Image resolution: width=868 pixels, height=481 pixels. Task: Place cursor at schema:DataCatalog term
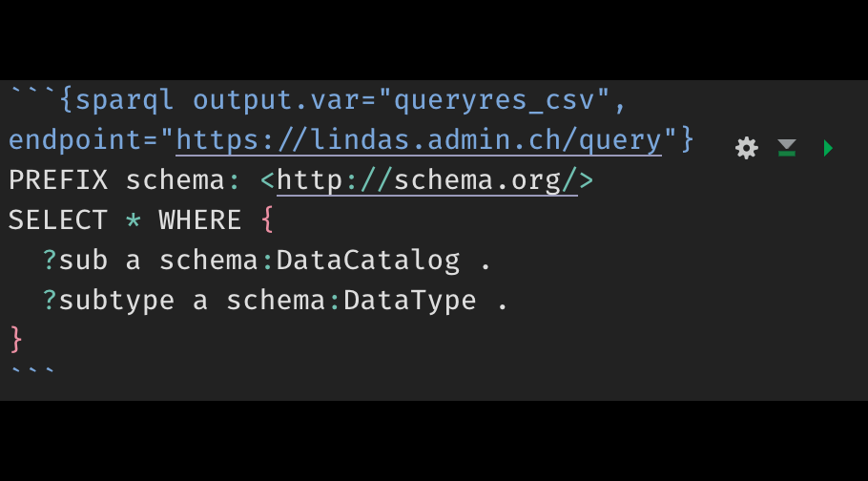[309, 261]
